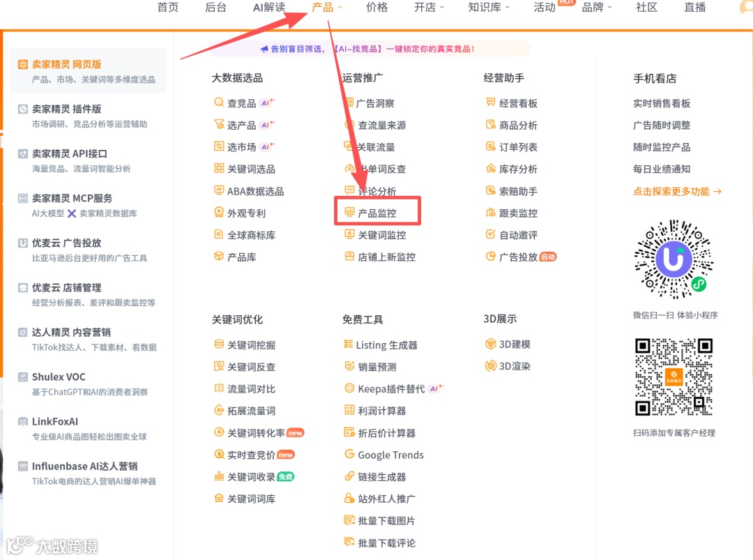This screenshot has height=560, width=753.
Task: Click the ABA数据选品 icon
Action: 218,190
